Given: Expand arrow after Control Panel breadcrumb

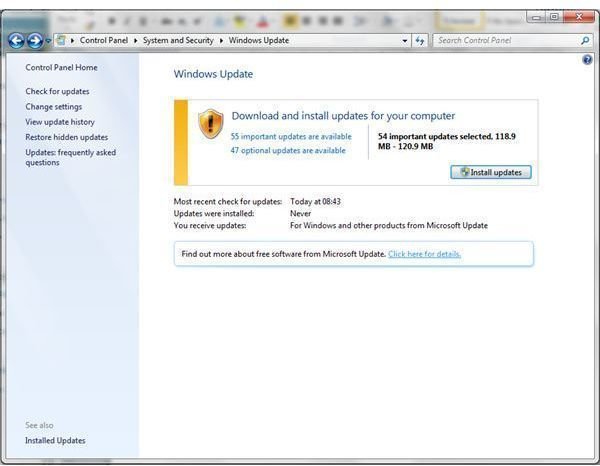Looking at the screenshot, I should (135, 41).
